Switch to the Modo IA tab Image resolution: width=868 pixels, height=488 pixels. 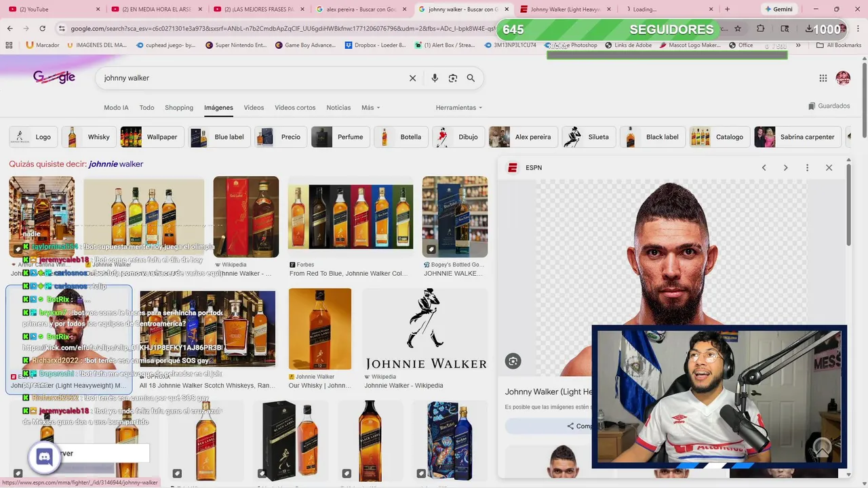116,108
